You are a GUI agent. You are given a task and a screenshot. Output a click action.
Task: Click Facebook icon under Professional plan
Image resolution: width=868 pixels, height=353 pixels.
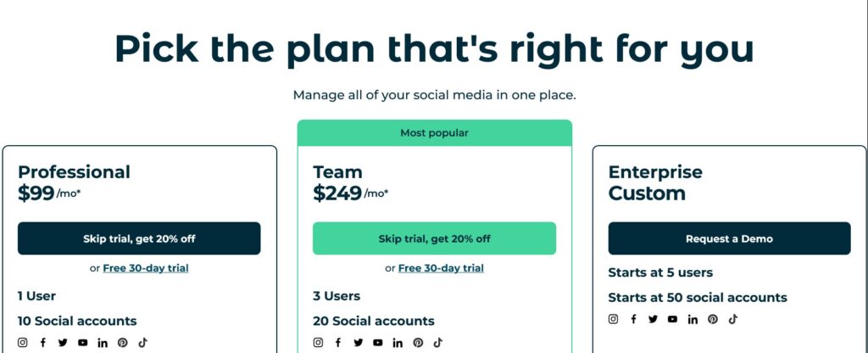coord(42,343)
